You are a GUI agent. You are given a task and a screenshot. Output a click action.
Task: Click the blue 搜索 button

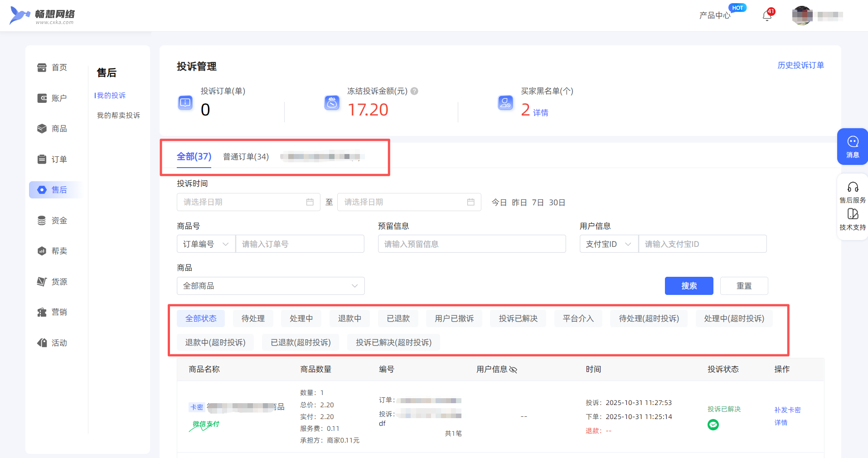coord(689,286)
